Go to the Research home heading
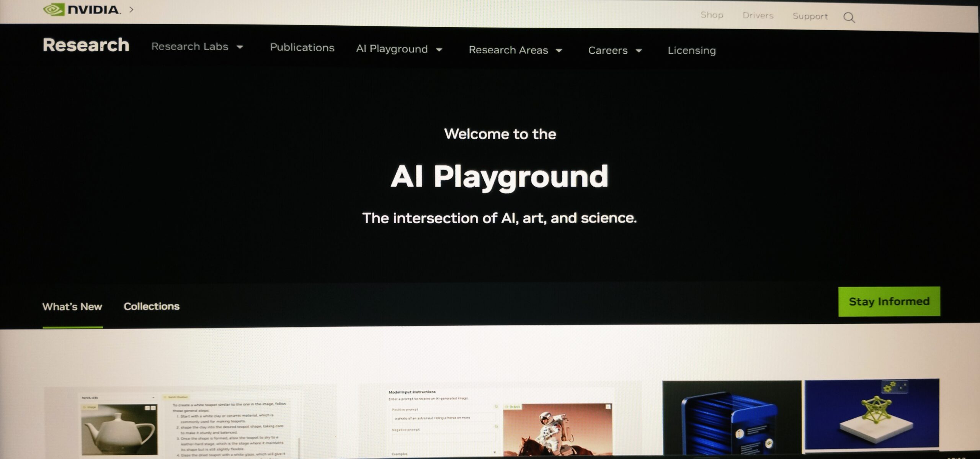 coord(86,45)
